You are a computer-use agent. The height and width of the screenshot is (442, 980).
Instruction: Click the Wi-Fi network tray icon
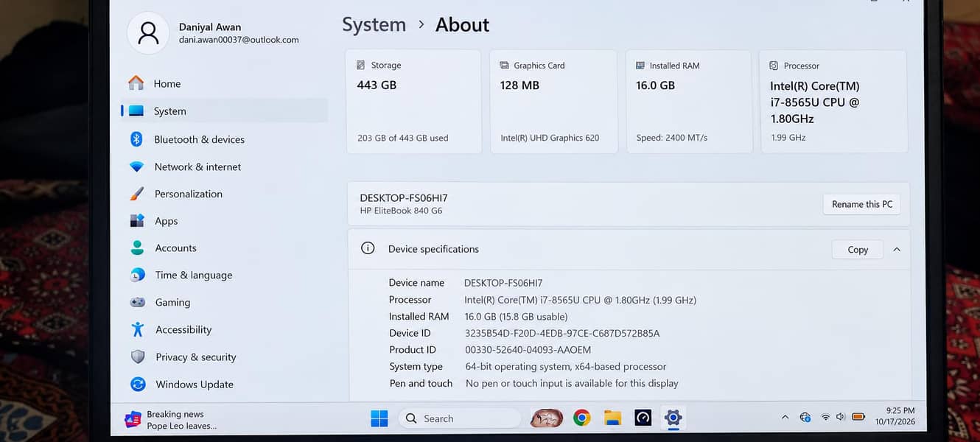click(825, 418)
